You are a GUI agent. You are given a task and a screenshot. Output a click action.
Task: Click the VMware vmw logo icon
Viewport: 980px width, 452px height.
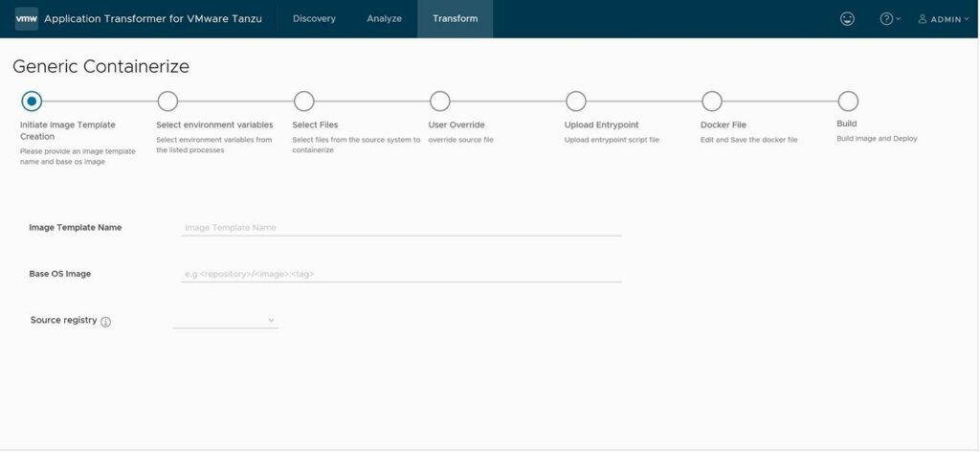point(26,19)
